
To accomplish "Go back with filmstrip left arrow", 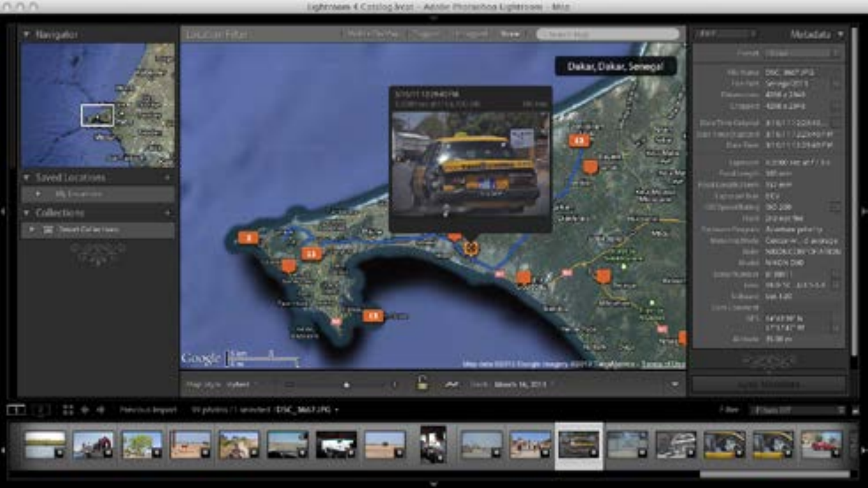I will click(x=85, y=410).
